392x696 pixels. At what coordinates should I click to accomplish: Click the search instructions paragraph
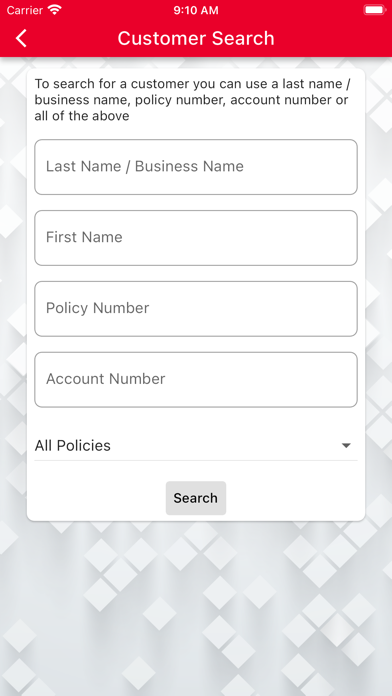[191, 100]
